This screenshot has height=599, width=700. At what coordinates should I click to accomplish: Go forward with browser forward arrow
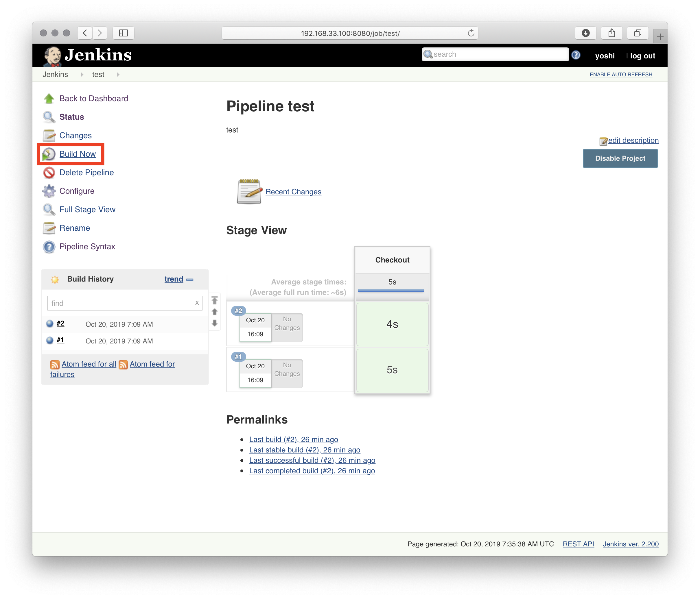100,33
